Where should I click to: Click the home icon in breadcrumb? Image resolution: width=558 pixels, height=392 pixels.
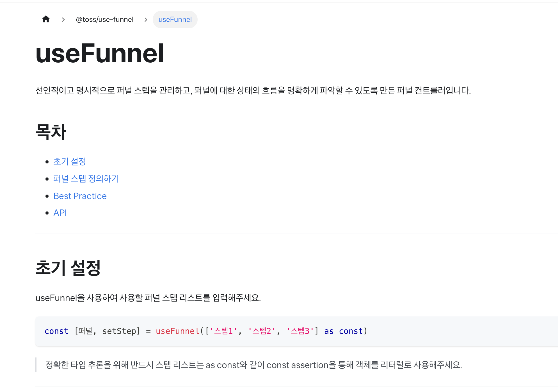coord(46,19)
